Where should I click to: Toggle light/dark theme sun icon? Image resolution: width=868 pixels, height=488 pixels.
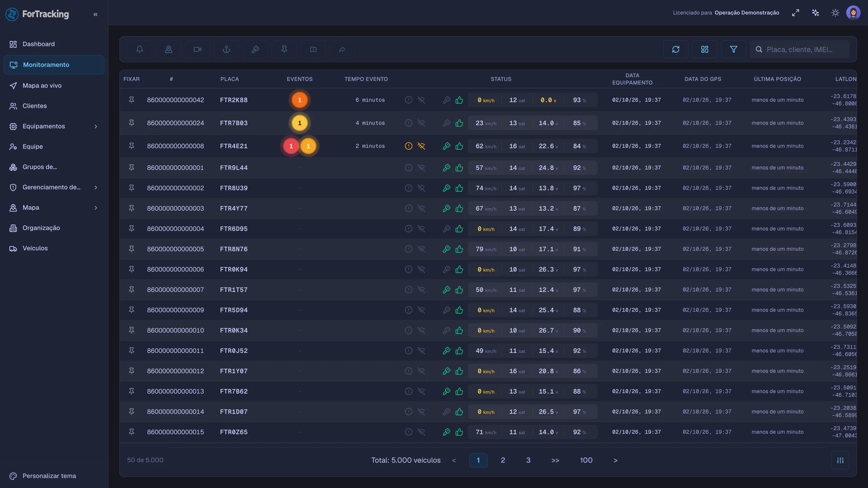coord(835,13)
